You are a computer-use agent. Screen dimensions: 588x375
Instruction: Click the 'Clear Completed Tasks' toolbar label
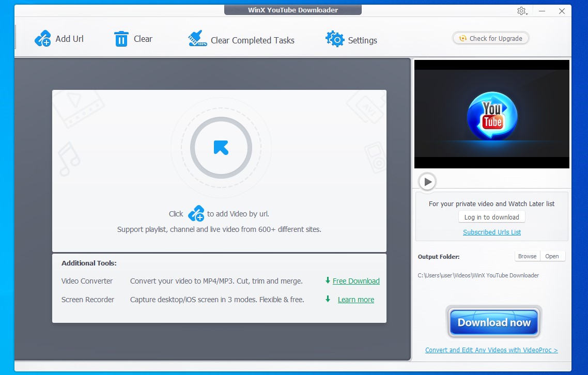pyautogui.click(x=252, y=40)
